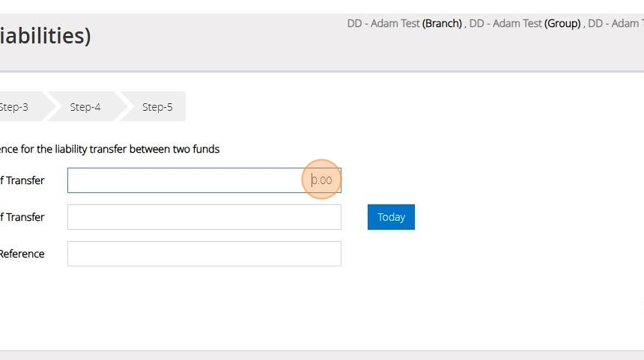Viewport: 644px width, 360px height.
Task: Click the bold (Group) word in header
Action: [x=562, y=24]
